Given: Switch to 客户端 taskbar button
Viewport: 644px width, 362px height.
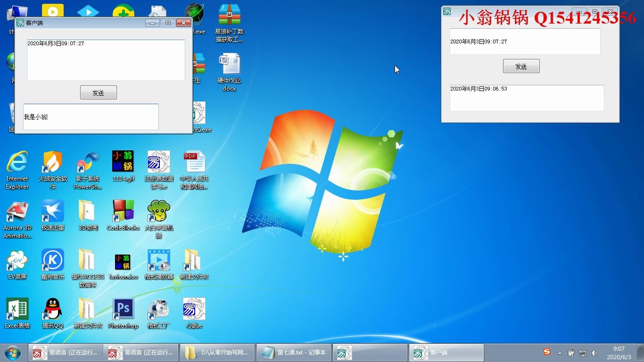Looking at the screenshot, I should (446, 353).
